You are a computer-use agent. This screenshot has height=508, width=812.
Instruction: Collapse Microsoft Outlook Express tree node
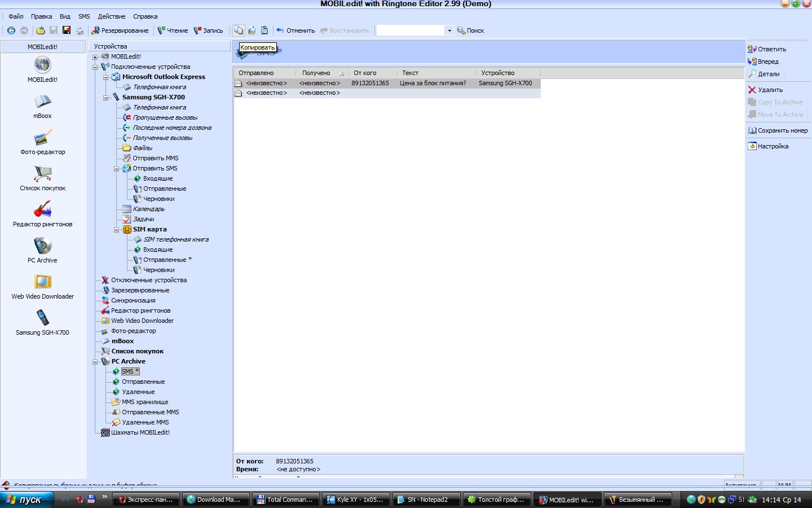pos(105,77)
